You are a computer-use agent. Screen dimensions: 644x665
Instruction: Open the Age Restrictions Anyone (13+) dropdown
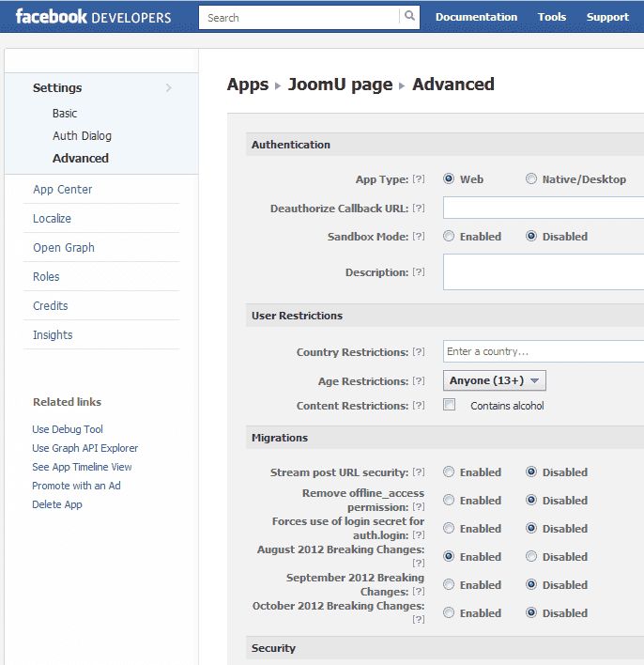(x=495, y=380)
